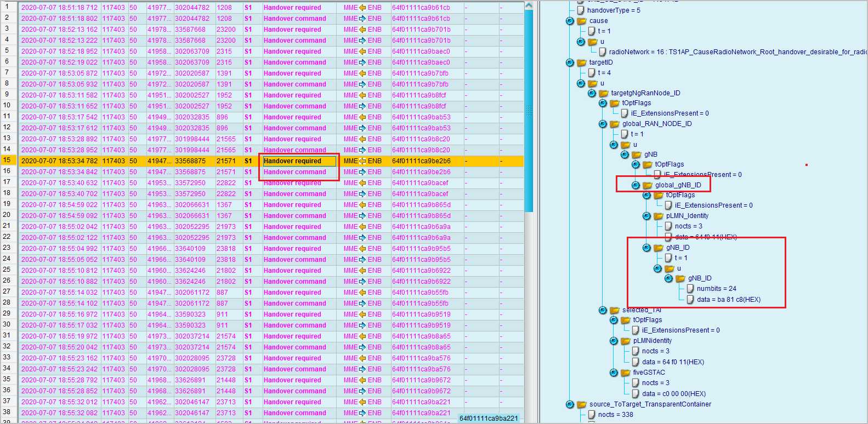The image size is (868, 424).
Task: Select the Handover command message in row 16
Action: [x=294, y=172]
